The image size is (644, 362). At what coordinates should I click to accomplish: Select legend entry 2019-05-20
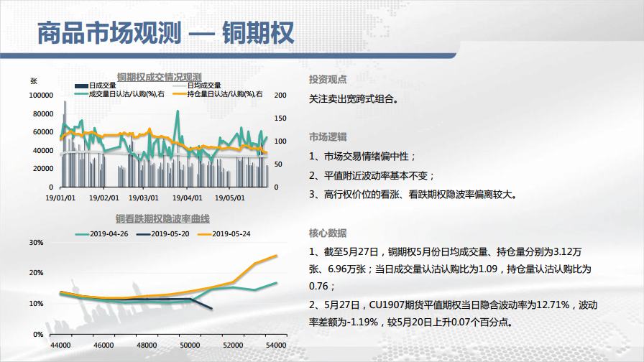click(162, 234)
